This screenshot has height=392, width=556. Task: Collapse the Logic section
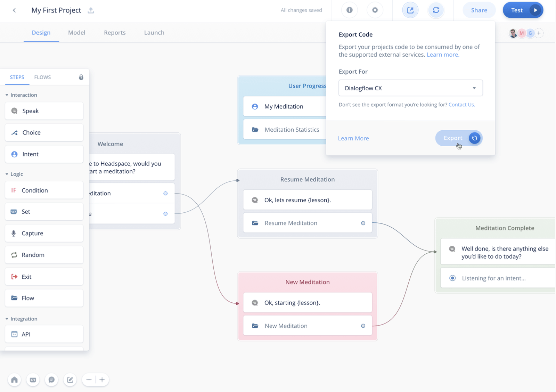pos(7,174)
